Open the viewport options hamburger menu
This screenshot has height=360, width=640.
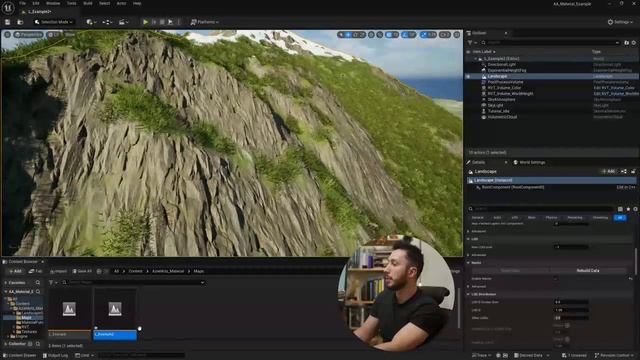(x=7, y=35)
